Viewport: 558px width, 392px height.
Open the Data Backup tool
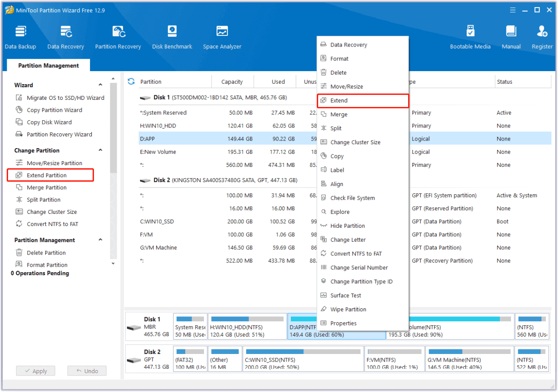coord(21,38)
